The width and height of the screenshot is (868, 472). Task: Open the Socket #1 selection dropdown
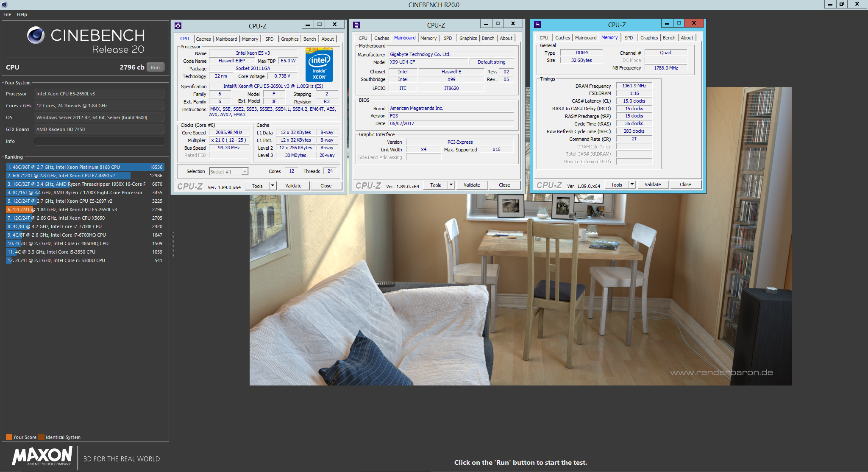(245, 171)
